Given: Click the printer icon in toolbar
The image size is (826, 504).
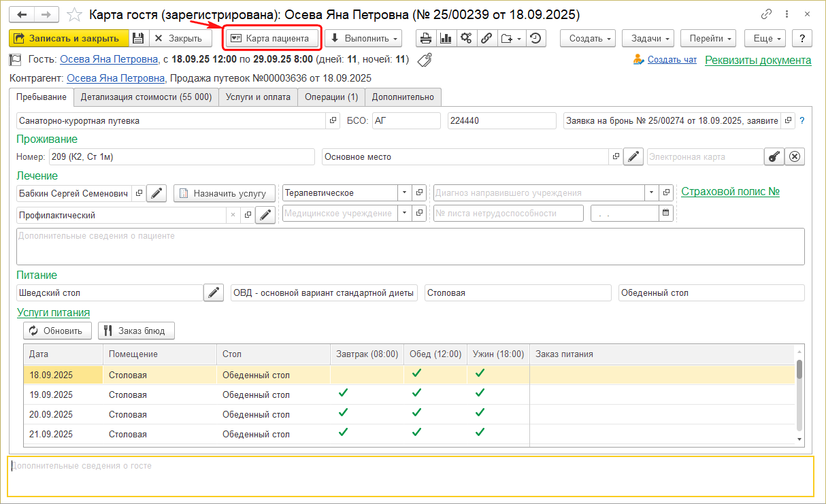Looking at the screenshot, I should [426, 39].
